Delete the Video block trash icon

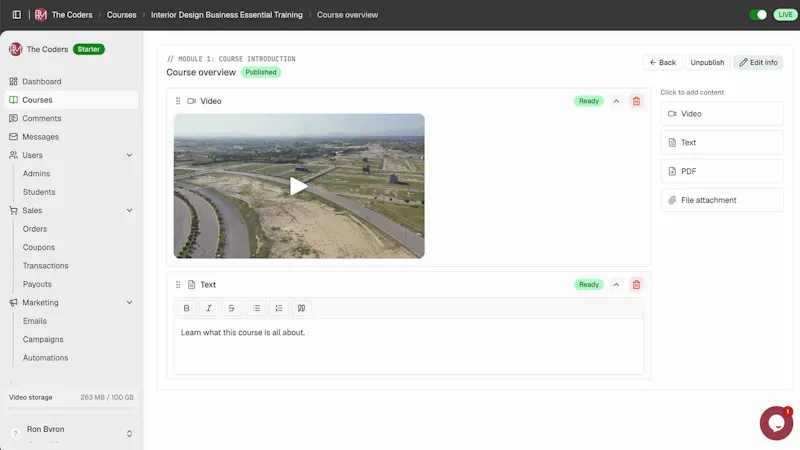(x=636, y=101)
